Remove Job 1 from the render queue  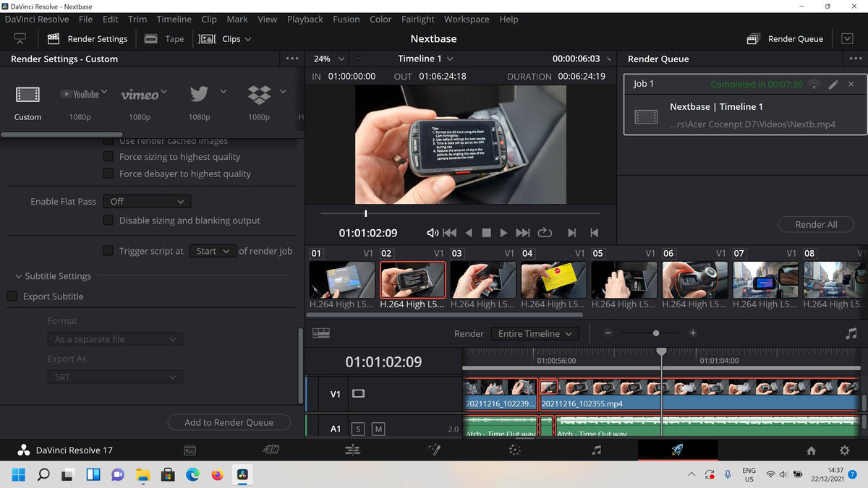[x=851, y=85]
